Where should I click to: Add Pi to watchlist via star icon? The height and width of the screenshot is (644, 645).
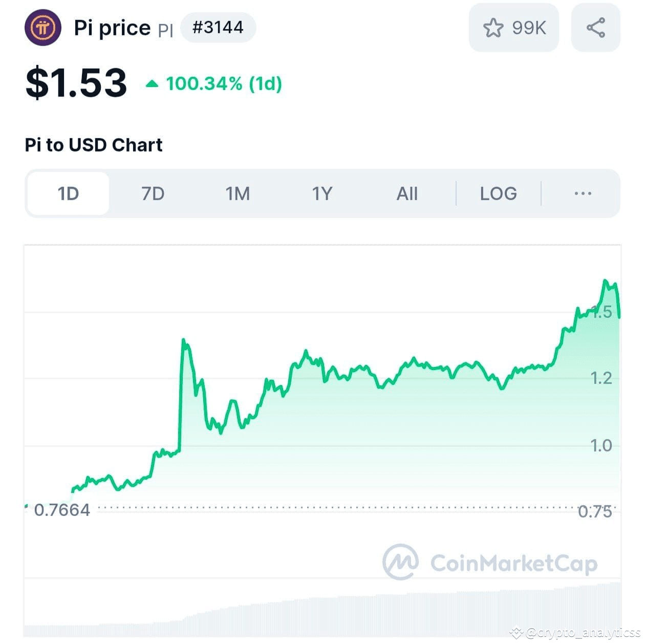click(493, 28)
